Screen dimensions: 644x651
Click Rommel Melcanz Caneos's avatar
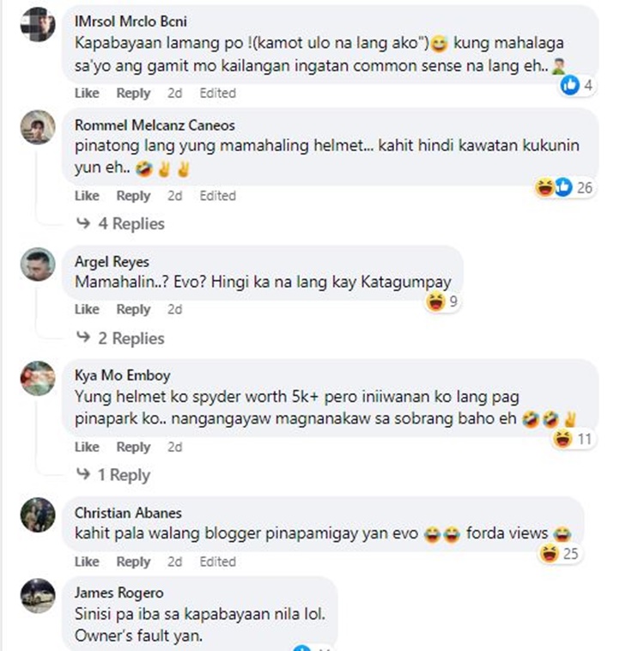[x=38, y=127]
